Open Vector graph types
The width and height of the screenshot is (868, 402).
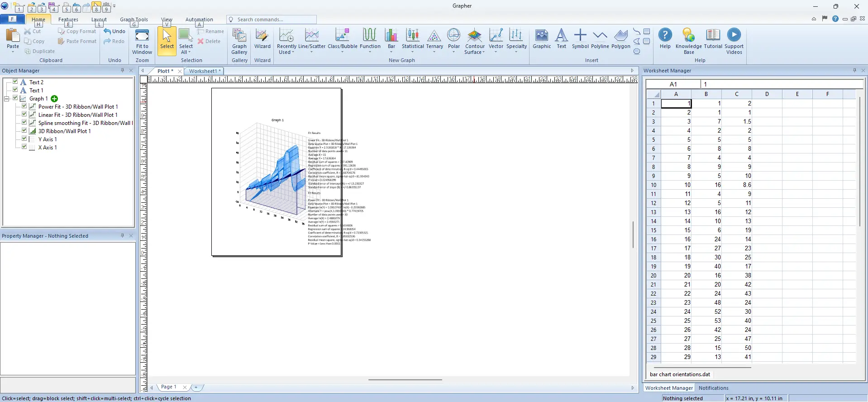[496, 40]
